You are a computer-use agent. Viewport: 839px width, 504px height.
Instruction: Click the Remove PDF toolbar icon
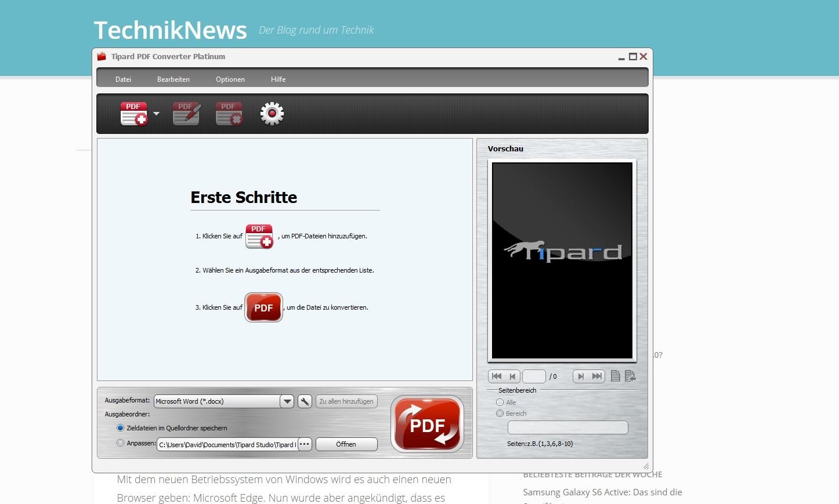[x=229, y=114]
